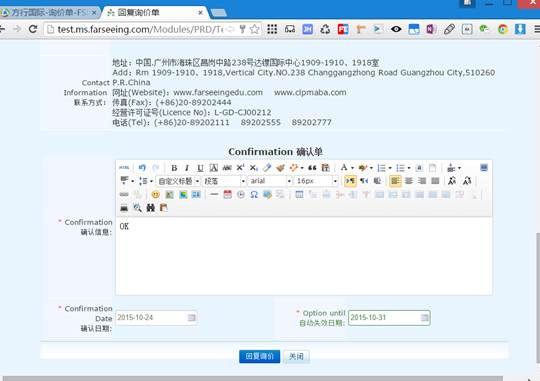Apply italic formatting in the editor
The width and height of the screenshot is (540, 381).
(x=187, y=168)
